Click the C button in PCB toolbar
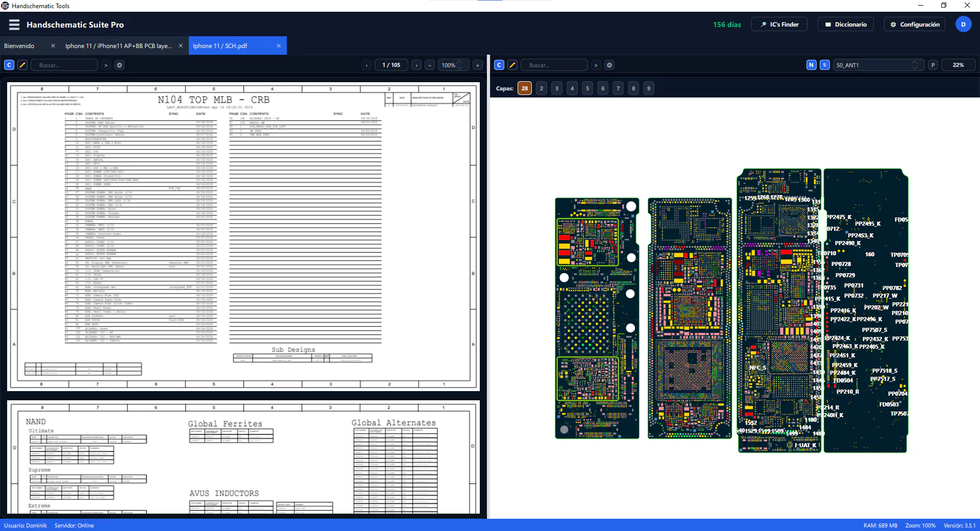980x531 pixels. click(x=499, y=65)
